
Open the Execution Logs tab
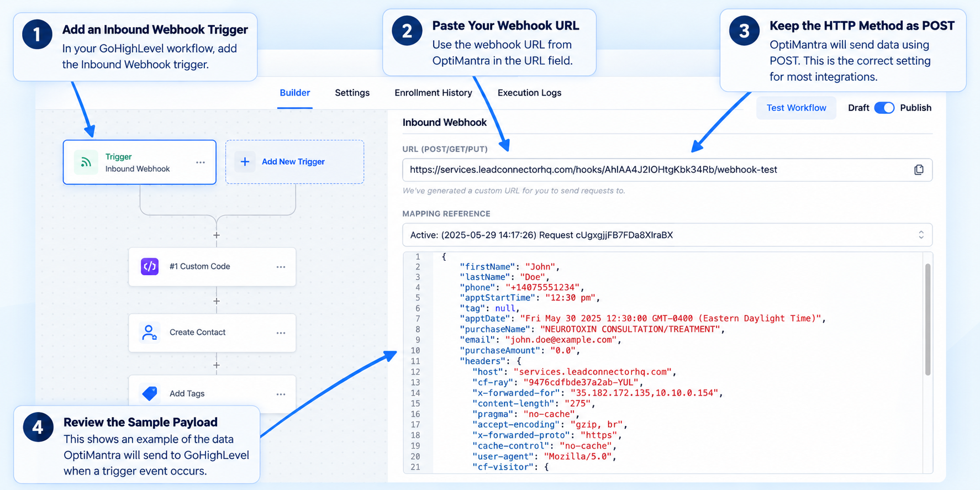pos(529,93)
